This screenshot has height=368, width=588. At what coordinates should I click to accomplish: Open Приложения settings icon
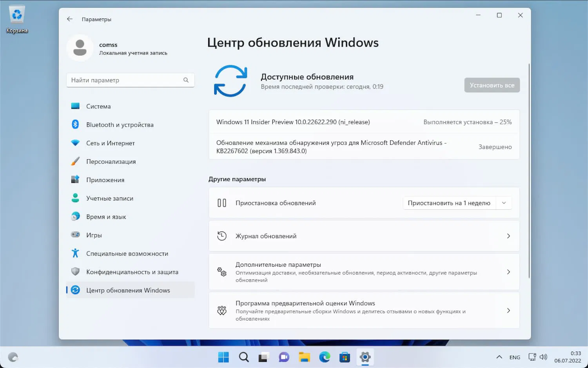click(x=75, y=180)
